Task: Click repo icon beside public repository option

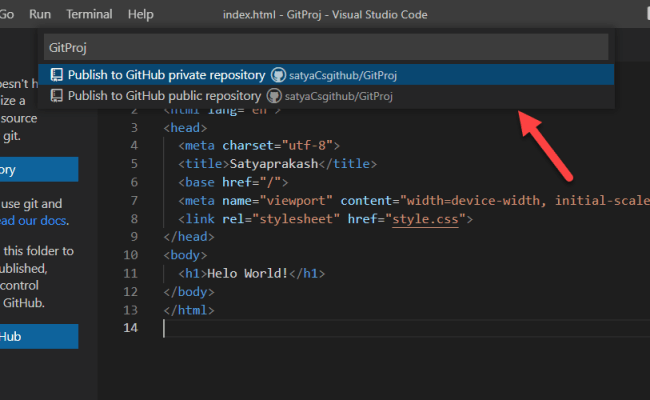Action: (x=56, y=96)
